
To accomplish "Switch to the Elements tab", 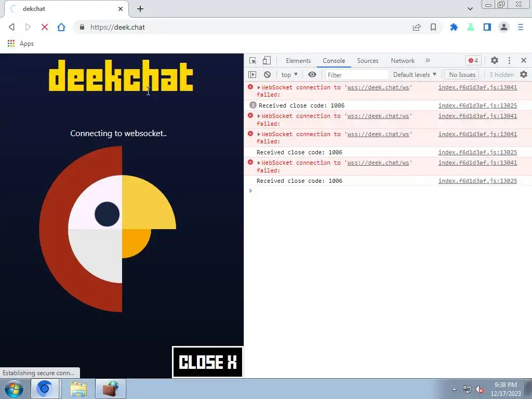I will (298, 60).
